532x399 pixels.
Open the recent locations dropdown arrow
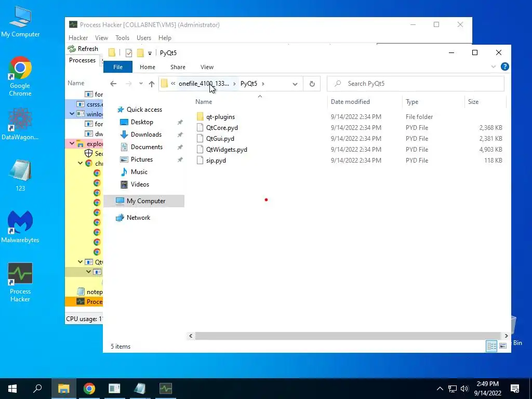pyautogui.click(x=141, y=84)
